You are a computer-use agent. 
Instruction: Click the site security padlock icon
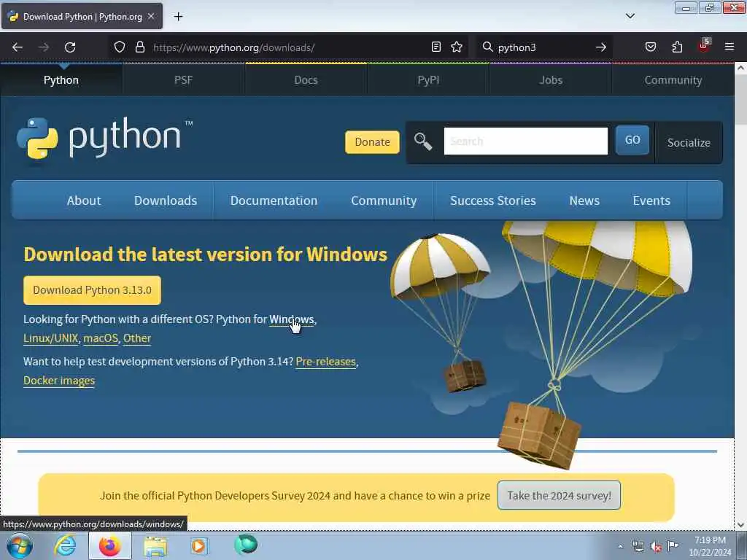pos(139,47)
